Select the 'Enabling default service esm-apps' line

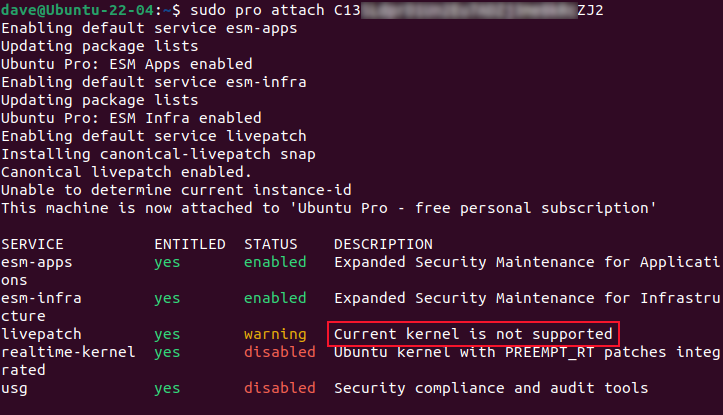[x=140, y=28]
